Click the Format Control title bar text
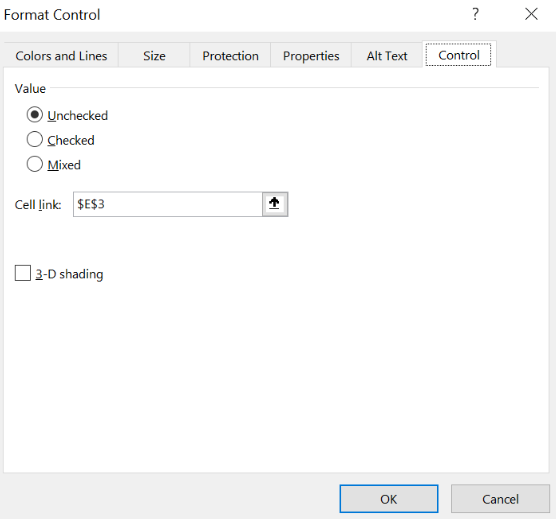Image resolution: width=556 pixels, height=519 pixels. pos(52,15)
